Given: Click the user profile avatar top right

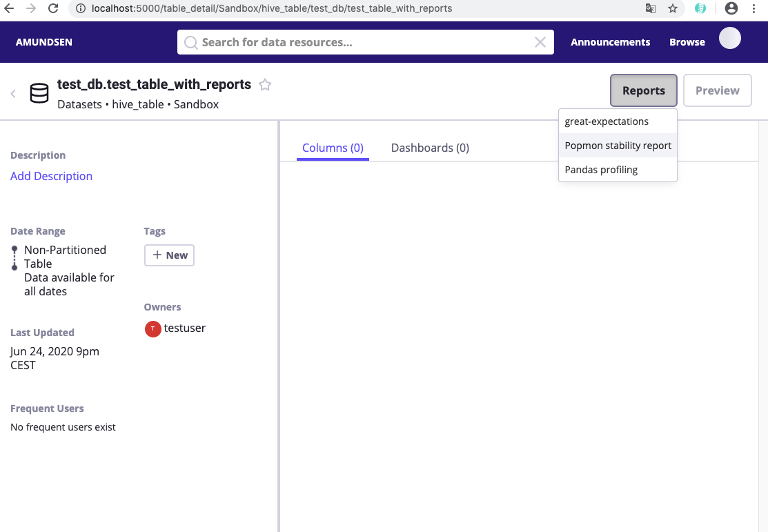Looking at the screenshot, I should click(729, 38).
